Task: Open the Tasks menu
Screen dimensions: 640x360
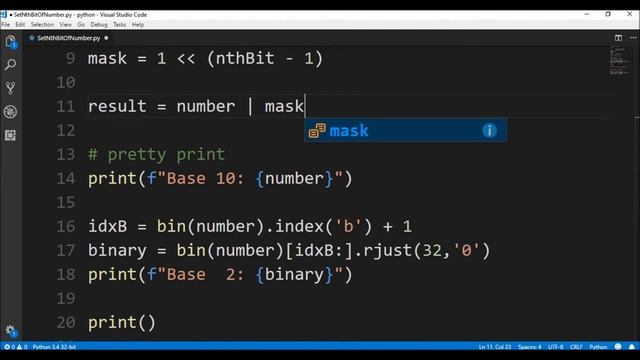Action: 120,24
